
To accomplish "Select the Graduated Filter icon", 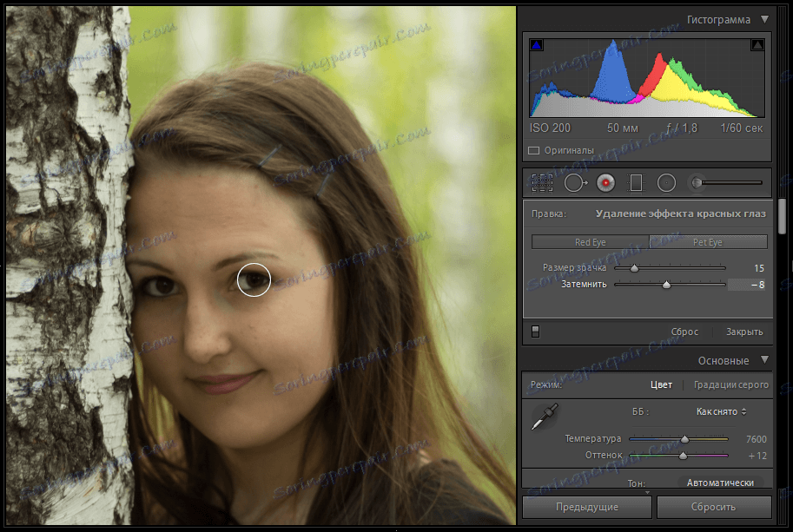I will point(637,182).
